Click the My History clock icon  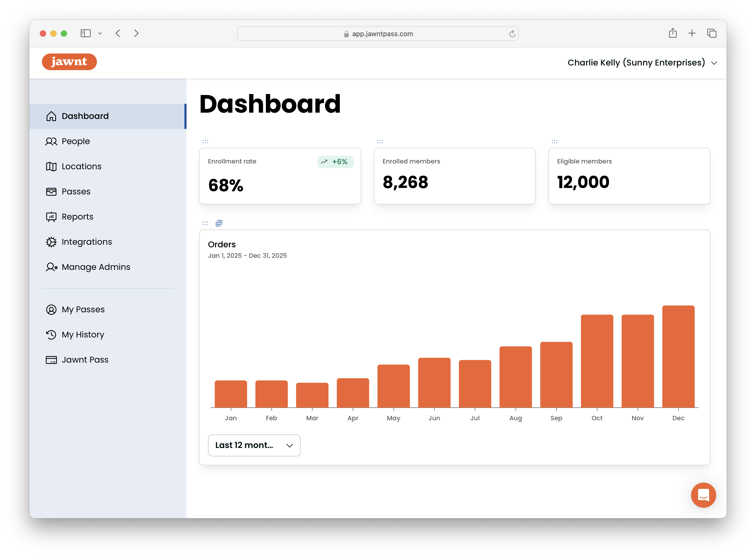point(51,335)
